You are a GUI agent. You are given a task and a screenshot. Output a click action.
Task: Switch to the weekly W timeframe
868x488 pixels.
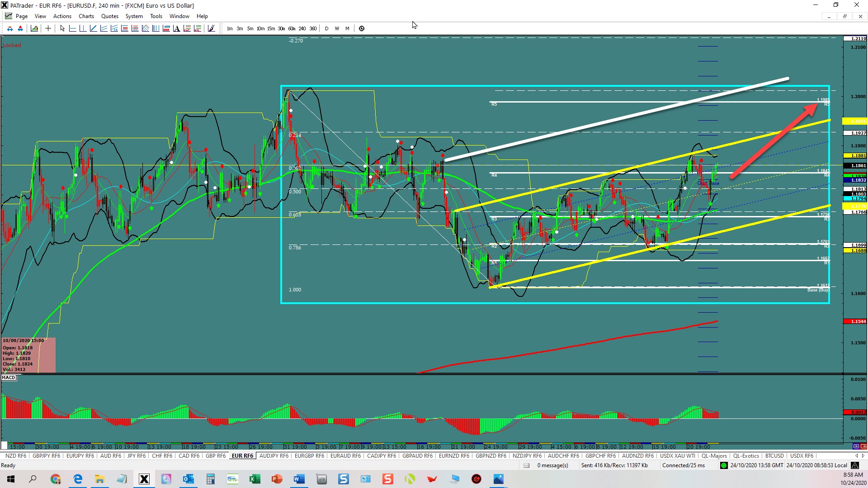point(337,28)
